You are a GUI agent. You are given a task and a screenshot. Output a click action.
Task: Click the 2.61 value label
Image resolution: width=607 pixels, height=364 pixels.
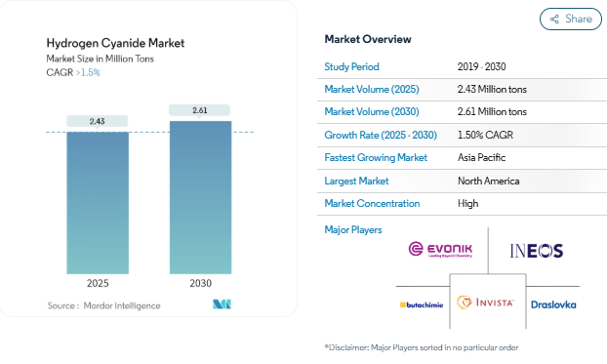200,110
